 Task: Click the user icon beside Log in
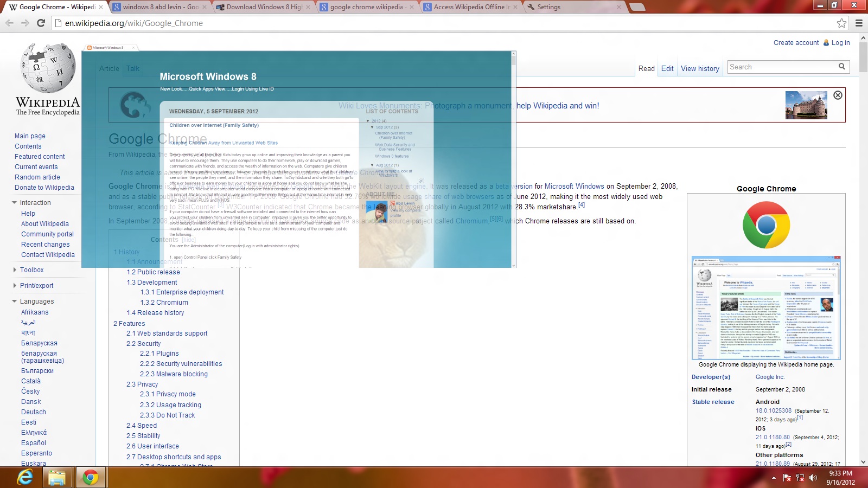[826, 43]
